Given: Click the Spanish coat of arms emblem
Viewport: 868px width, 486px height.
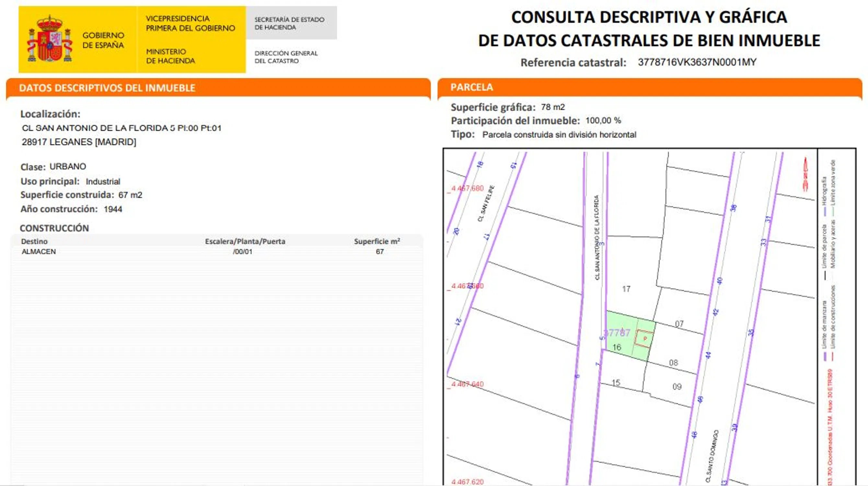Looking at the screenshot, I should (50, 40).
